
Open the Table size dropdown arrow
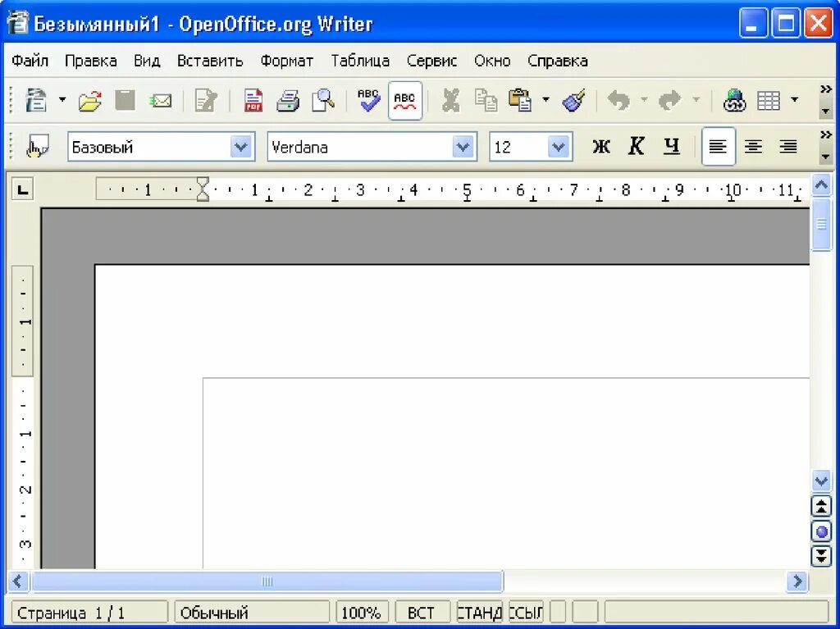(x=794, y=100)
